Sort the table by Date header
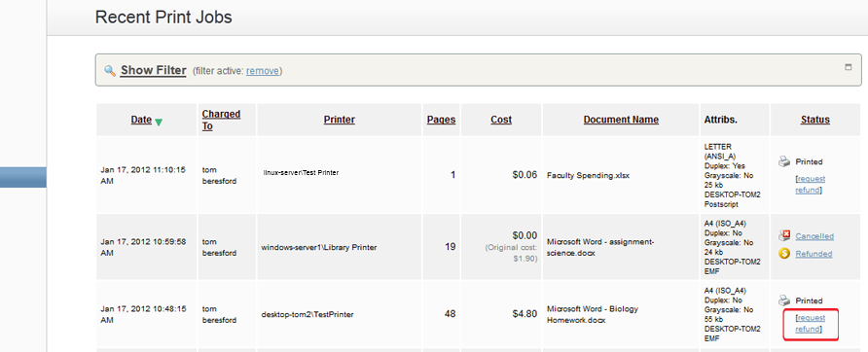This screenshot has width=868, height=352. click(x=141, y=120)
